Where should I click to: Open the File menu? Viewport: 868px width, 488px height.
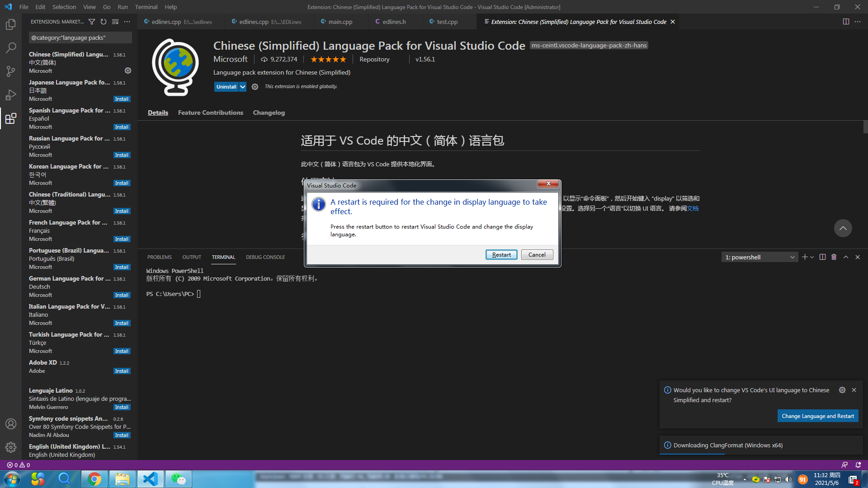[x=24, y=7]
